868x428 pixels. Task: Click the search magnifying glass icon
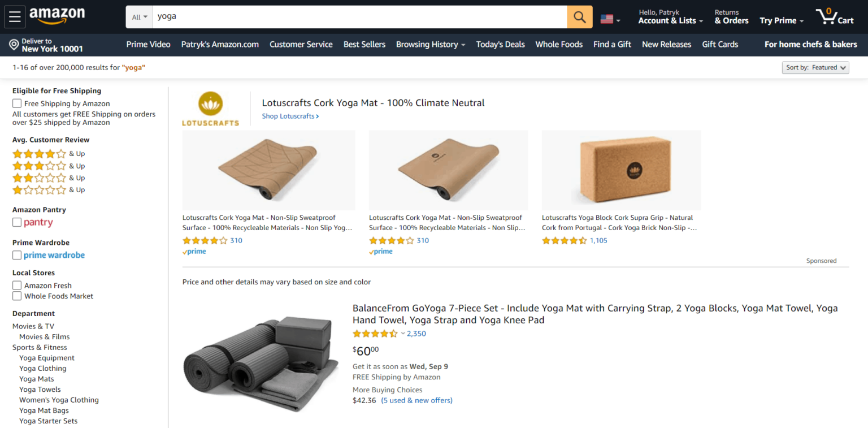tap(579, 16)
